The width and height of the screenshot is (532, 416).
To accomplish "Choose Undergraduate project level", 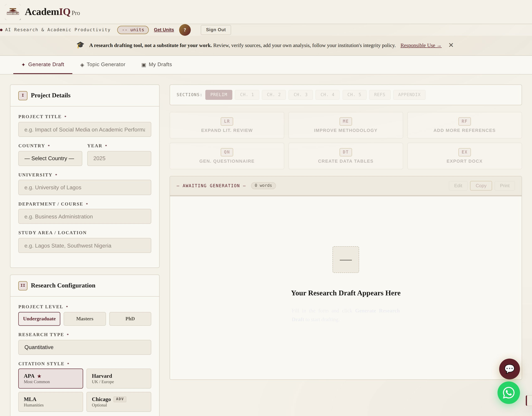I will point(40,319).
